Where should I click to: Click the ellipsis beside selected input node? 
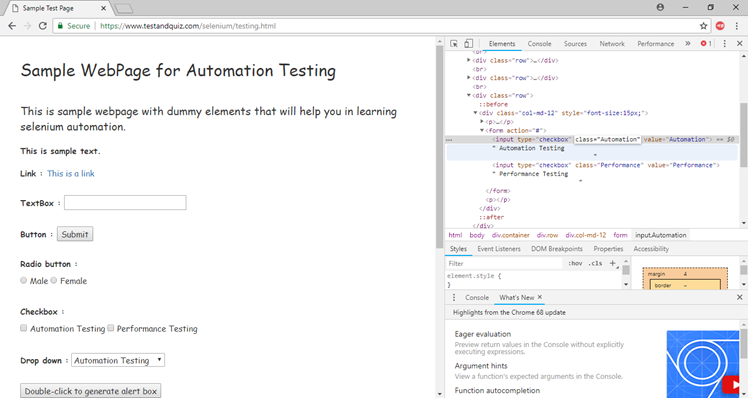pos(449,140)
